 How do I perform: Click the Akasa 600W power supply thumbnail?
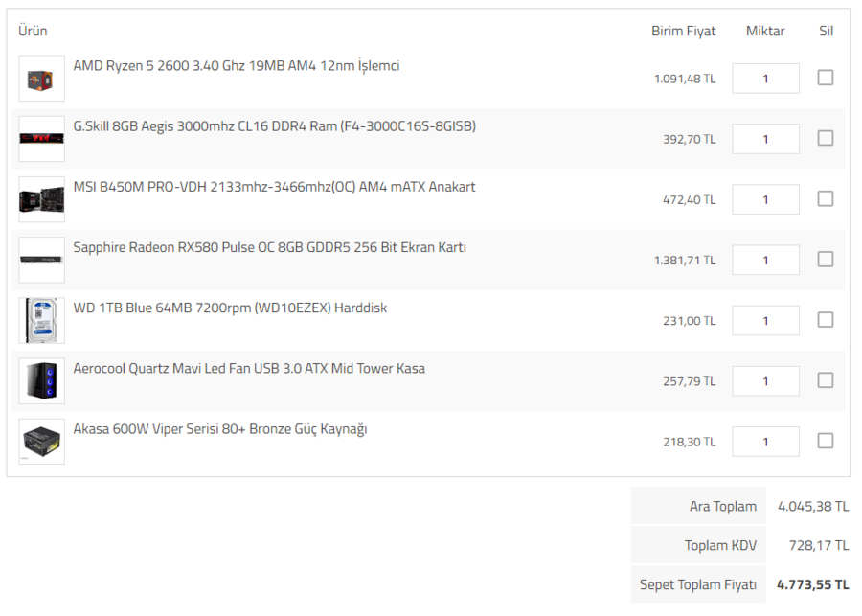(x=41, y=441)
